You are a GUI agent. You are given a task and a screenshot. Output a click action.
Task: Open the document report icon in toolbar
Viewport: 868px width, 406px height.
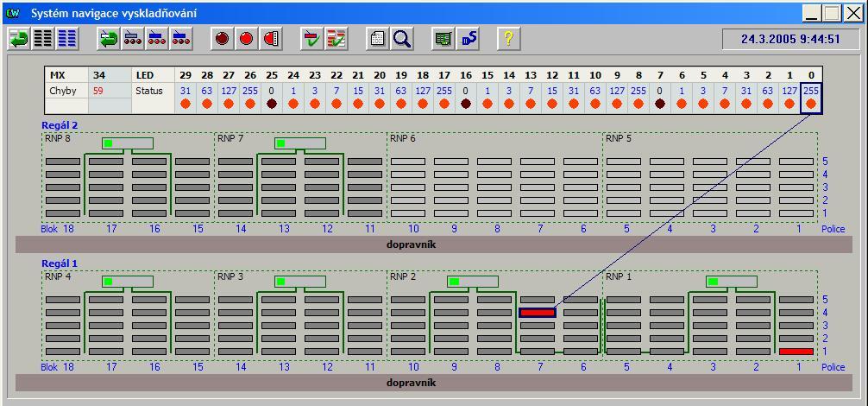(x=378, y=39)
